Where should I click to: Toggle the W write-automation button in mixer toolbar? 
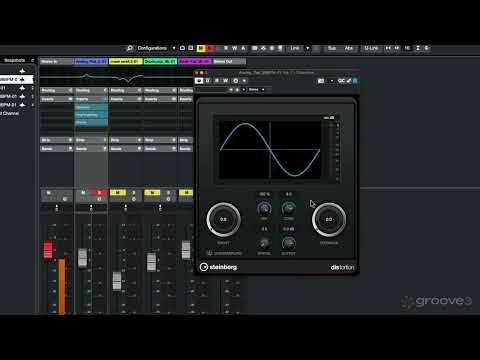234,48
